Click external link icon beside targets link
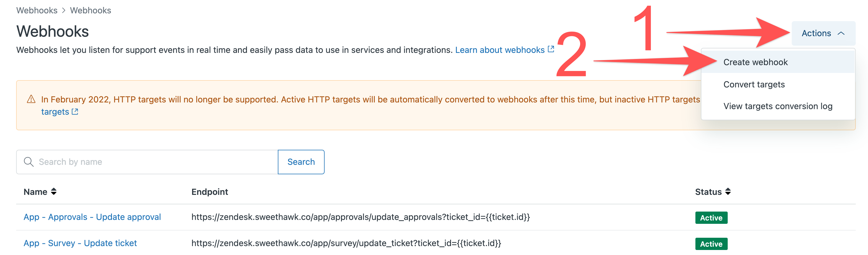The image size is (868, 255). coord(75,112)
